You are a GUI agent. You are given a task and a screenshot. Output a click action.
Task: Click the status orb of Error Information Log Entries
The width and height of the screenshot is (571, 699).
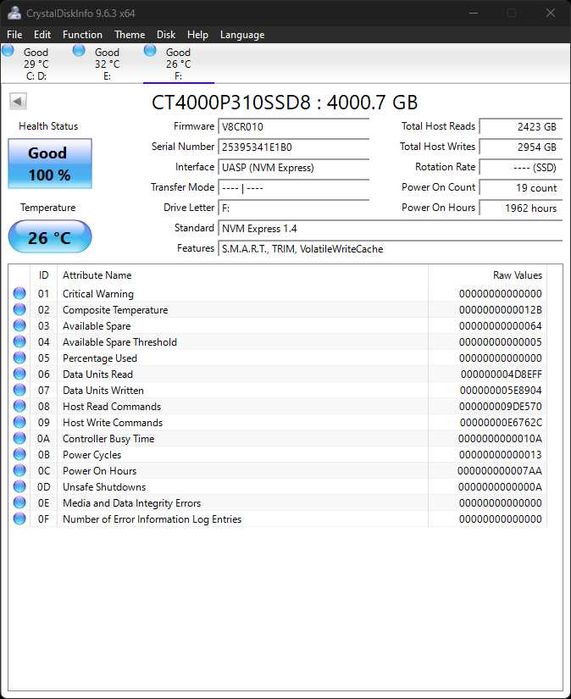tap(20, 518)
